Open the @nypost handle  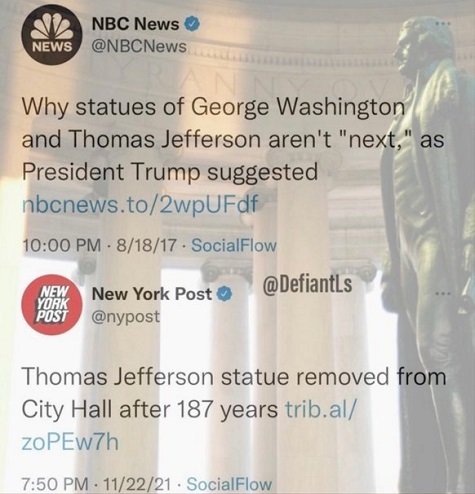click(125, 317)
